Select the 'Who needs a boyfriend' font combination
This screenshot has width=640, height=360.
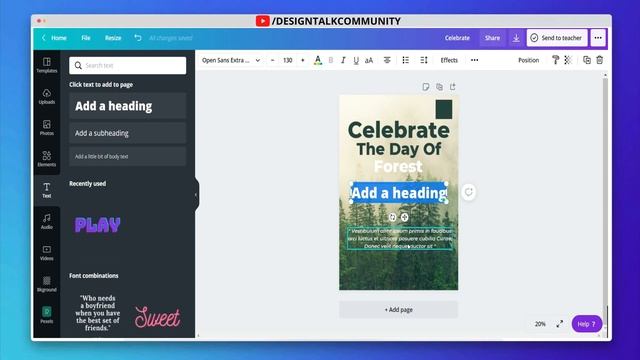point(98,313)
